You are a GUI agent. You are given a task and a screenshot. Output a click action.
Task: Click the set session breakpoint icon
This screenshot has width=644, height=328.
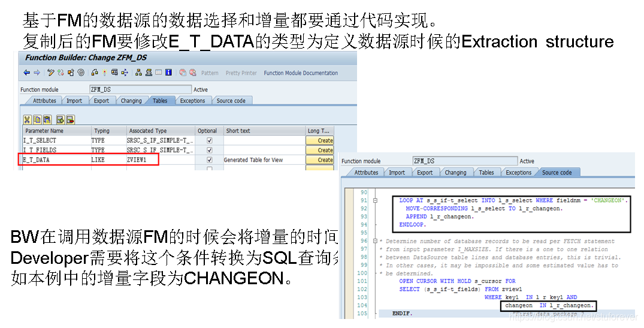pyautogui.click(x=183, y=73)
